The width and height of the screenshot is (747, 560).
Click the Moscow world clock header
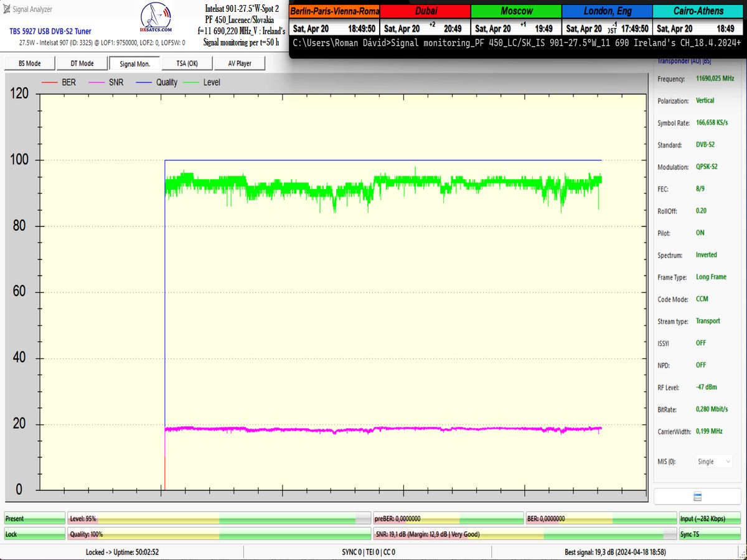tap(516, 11)
